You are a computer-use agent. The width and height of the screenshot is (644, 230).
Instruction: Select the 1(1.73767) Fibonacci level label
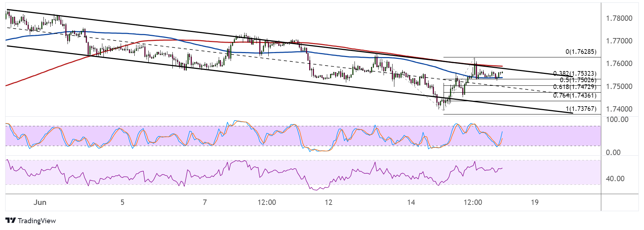pos(581,109)
